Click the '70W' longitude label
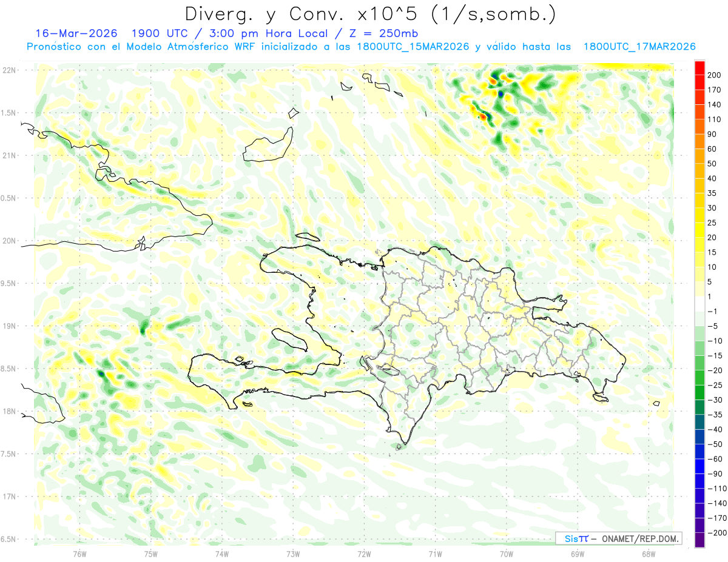728x562 pixels. click(x=507, y=553)
